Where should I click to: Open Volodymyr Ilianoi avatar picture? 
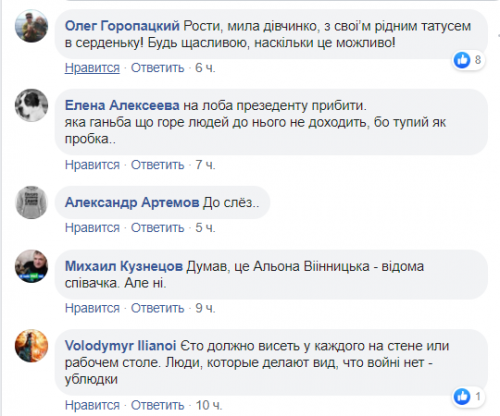point(32,346)
